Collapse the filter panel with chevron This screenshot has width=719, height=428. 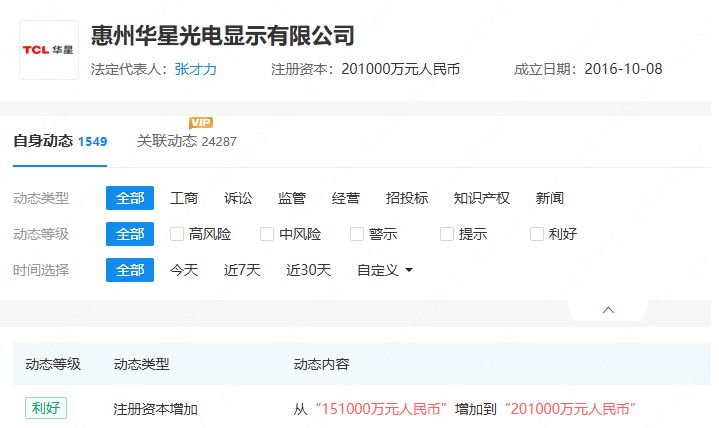point(608,310)
